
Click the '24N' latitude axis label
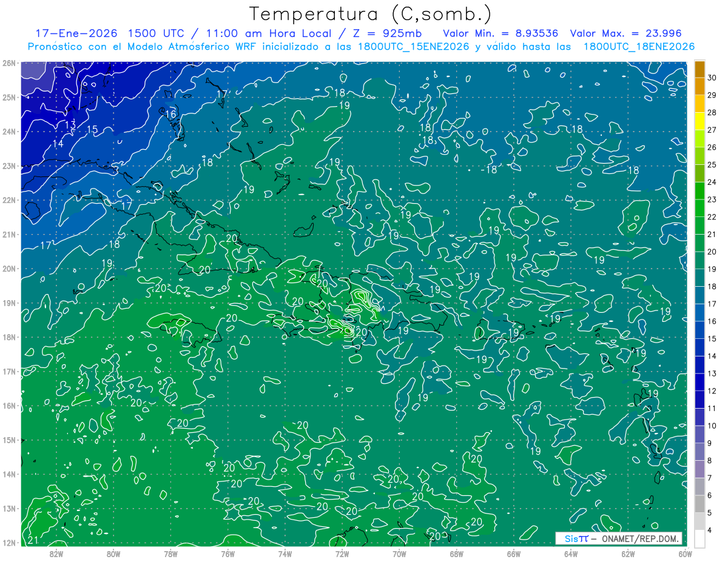[9, 132]
